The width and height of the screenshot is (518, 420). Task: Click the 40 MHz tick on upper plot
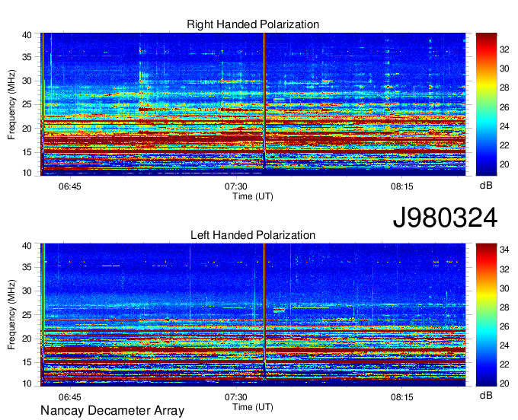[27, 35]
